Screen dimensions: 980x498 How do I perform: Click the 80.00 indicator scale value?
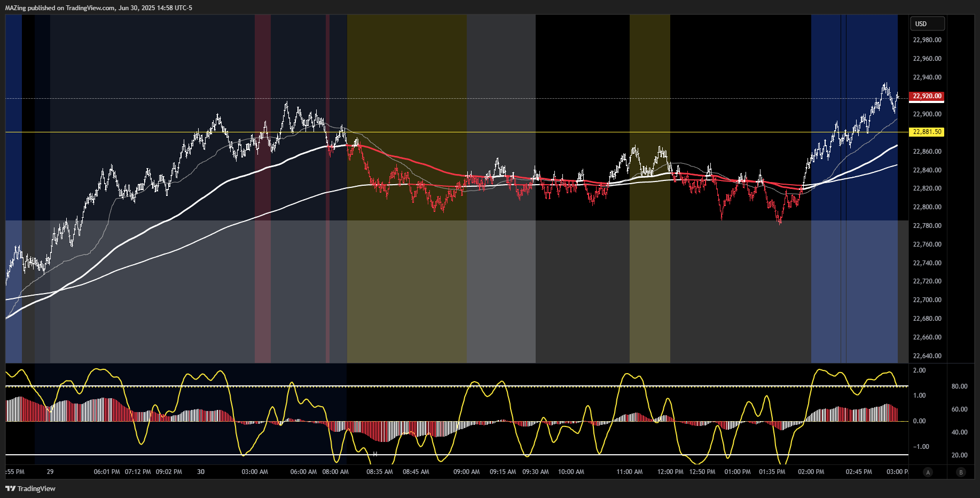tap(960, 386)
